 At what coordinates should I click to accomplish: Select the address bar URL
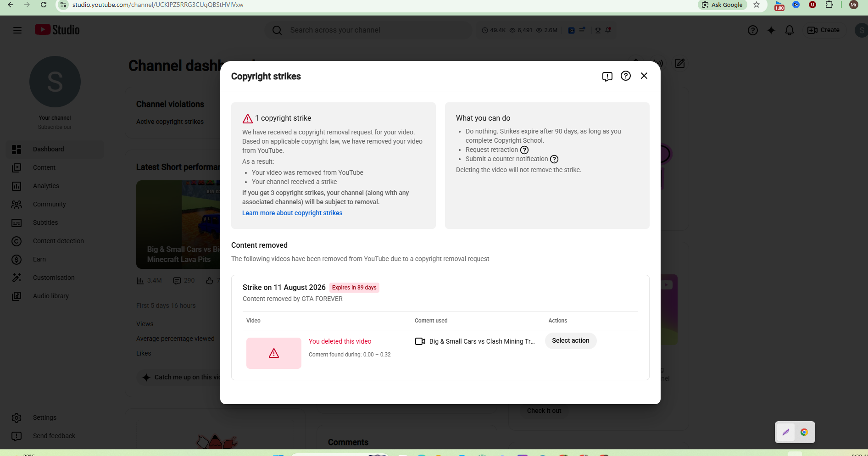coord(158,5)
